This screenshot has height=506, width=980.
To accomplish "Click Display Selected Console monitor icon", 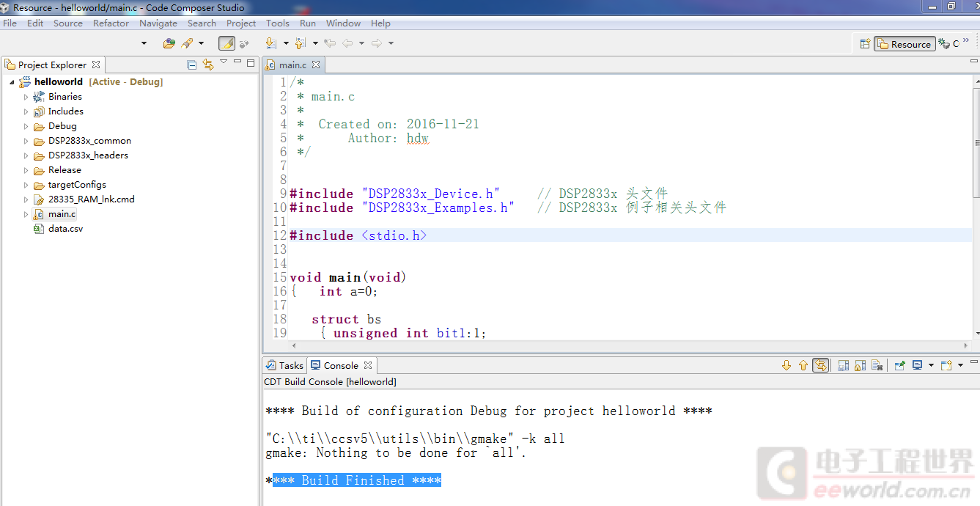I will click(x=917, y=365).
